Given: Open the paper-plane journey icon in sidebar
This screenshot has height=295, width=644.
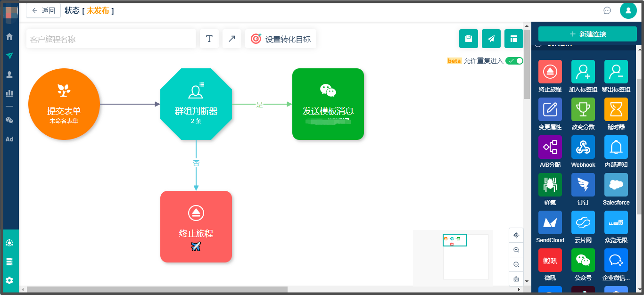Looking at the screenshot, I should (9, 55).
